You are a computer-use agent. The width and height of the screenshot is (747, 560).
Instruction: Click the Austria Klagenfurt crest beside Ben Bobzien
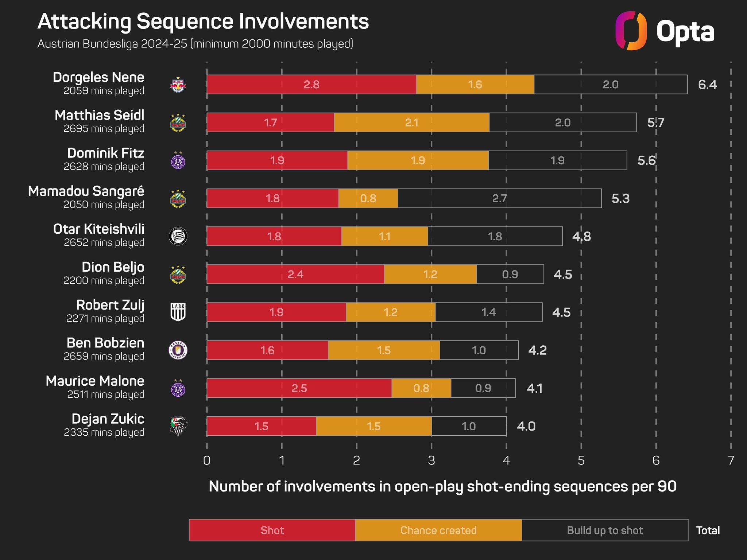(178, 350)
